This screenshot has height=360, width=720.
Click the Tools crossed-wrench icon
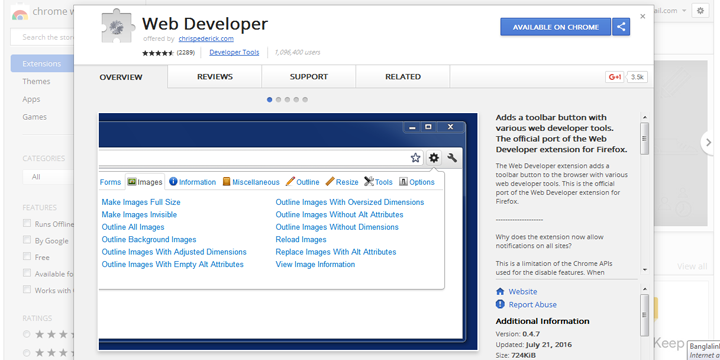pyautogui.click(x=369, y=182)
